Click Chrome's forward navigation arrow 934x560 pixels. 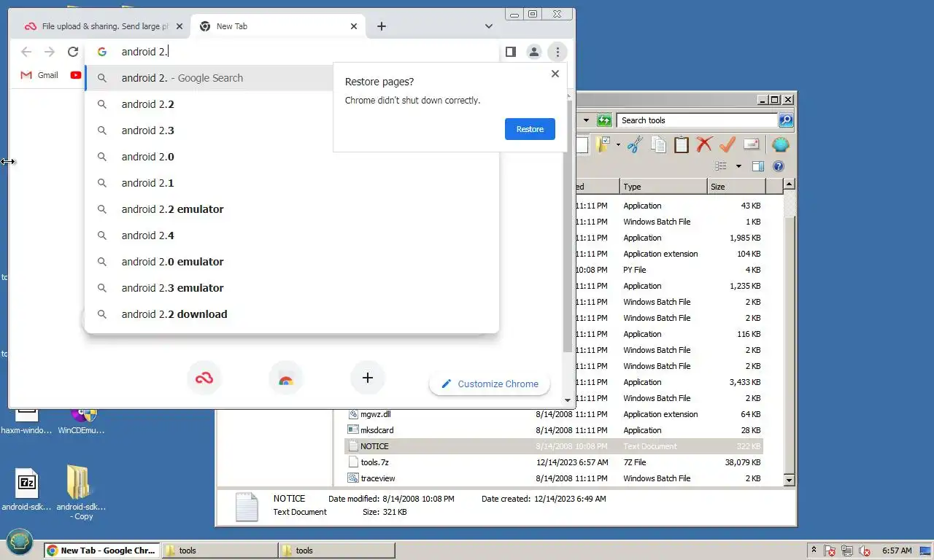(50, 52)
